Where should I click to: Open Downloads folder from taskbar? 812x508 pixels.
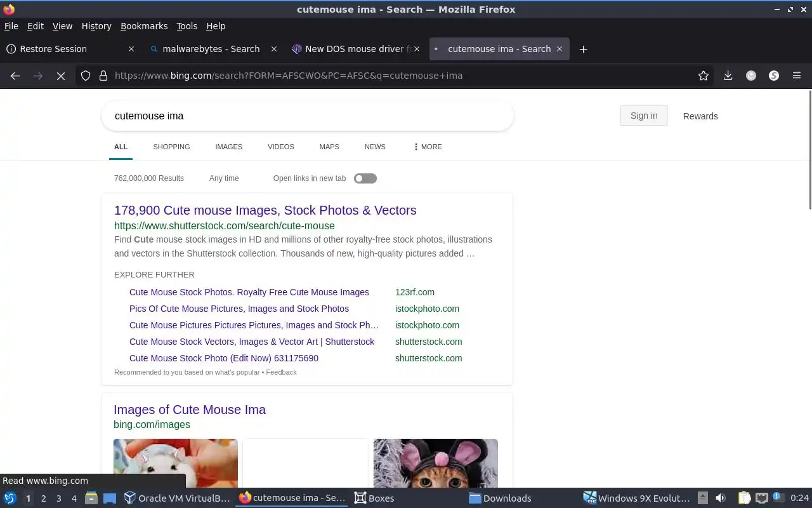pos(500,498)
